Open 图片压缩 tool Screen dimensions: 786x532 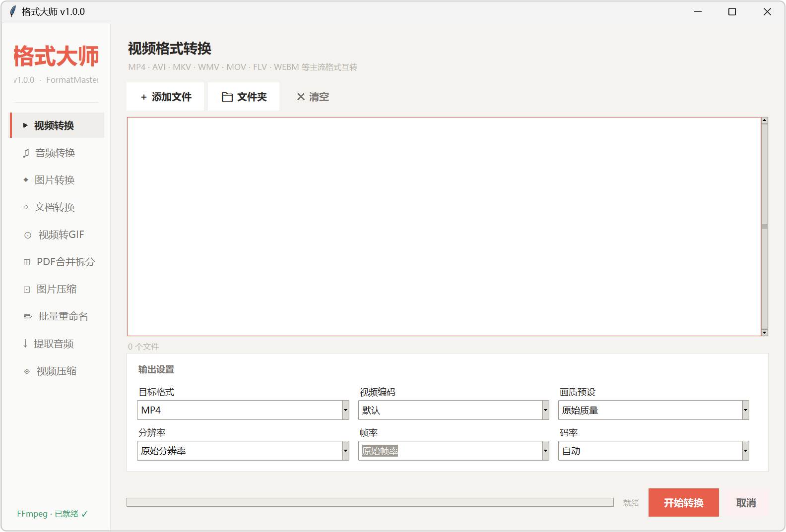tap(57, 289)
